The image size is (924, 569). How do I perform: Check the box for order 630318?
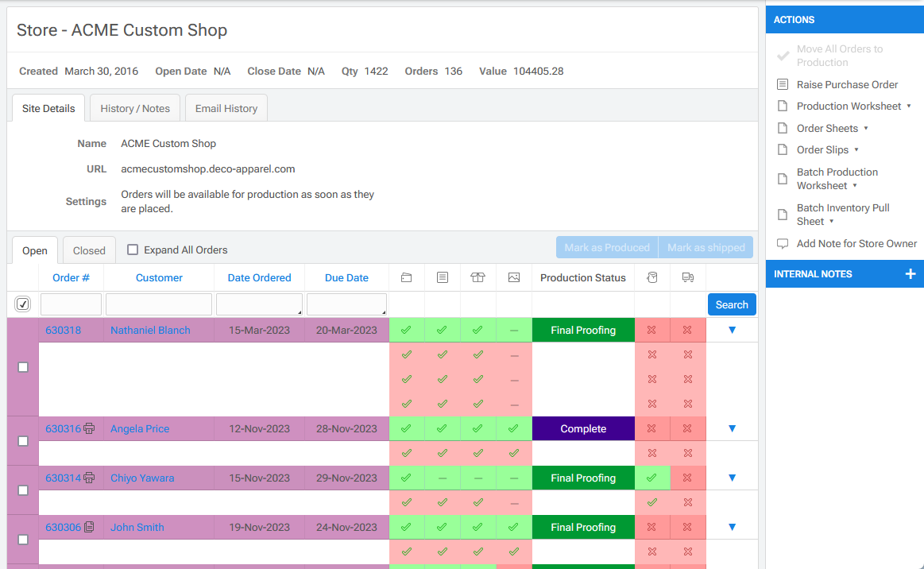[23, 367]
